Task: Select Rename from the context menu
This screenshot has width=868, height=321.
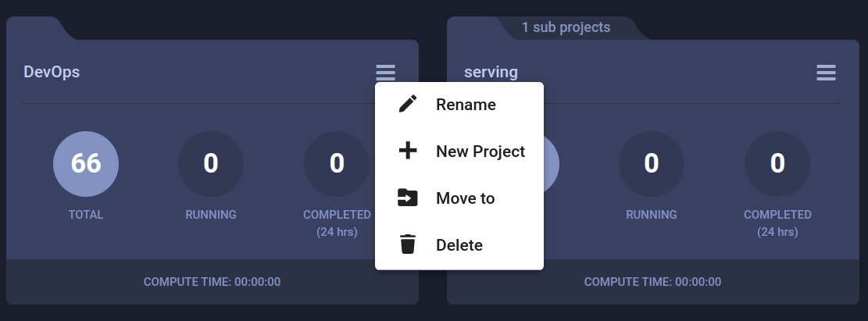Action: [x=459, y=105]
